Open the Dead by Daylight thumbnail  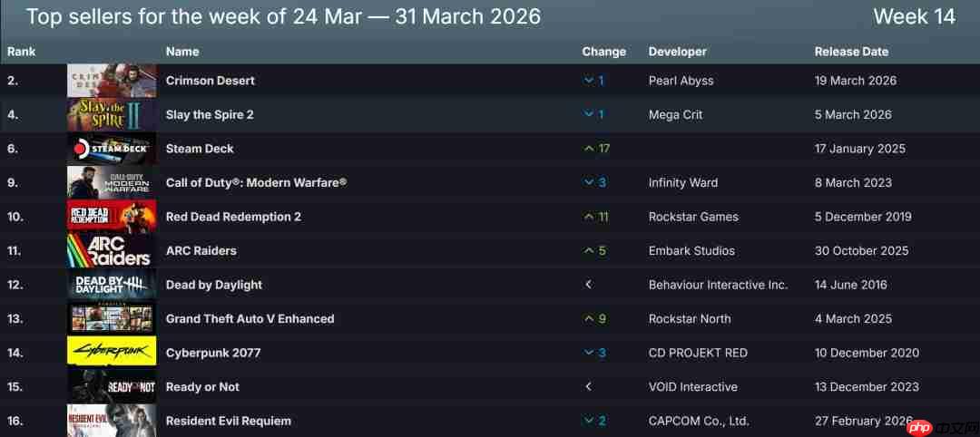pyautogui.click(x=112, y=285)
